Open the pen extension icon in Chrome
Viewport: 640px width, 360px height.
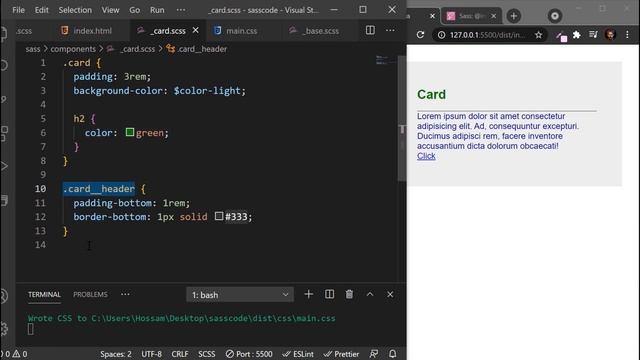[561, 36]
